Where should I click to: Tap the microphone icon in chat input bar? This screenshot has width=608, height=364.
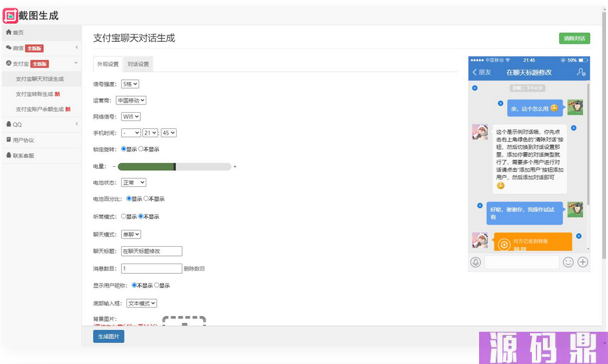[476, 262]
